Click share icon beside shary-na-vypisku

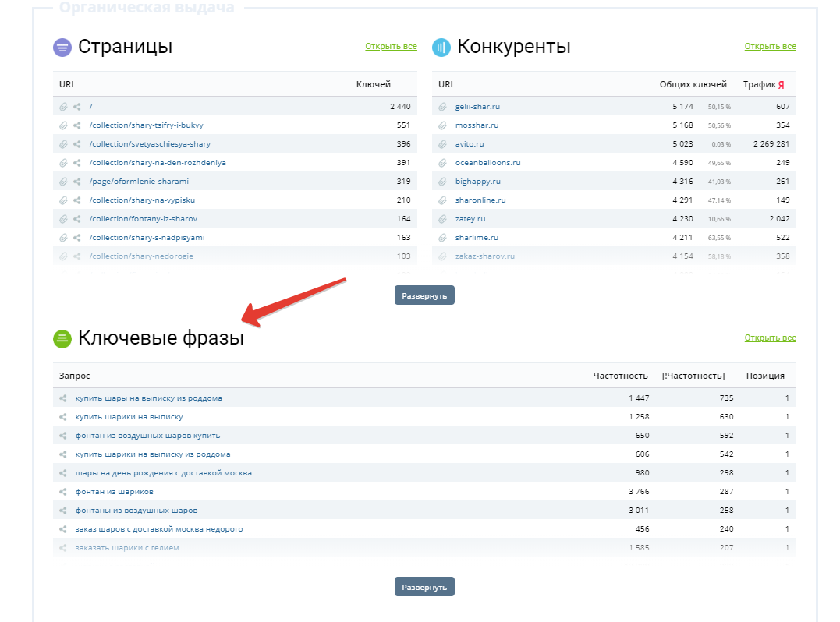77,200
